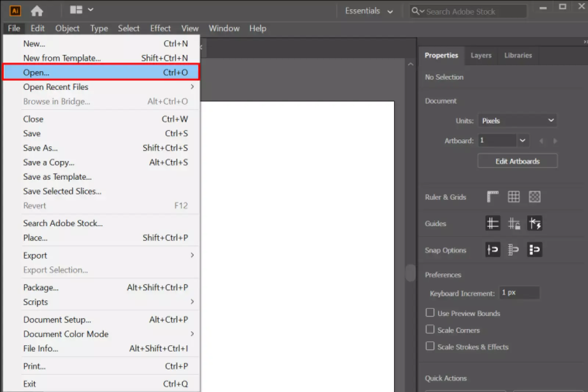Choose Save as Template... menu item
Image resolution: width=588 pixels, height=392 pixels.
(101, 177)
